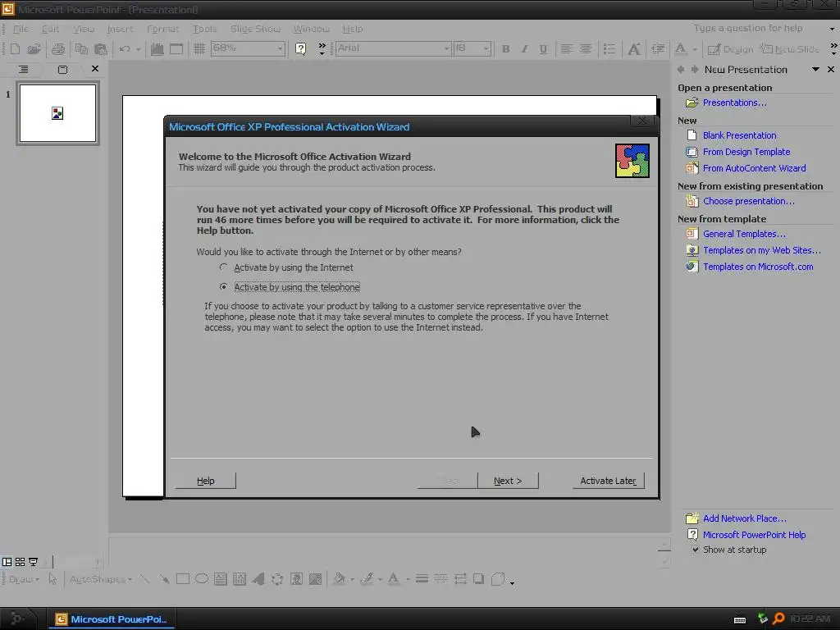Image resolution: width=840 pixels, height=630 pixels.
Task: Open the Arial font name dropdown
Action: pos(446,48)
